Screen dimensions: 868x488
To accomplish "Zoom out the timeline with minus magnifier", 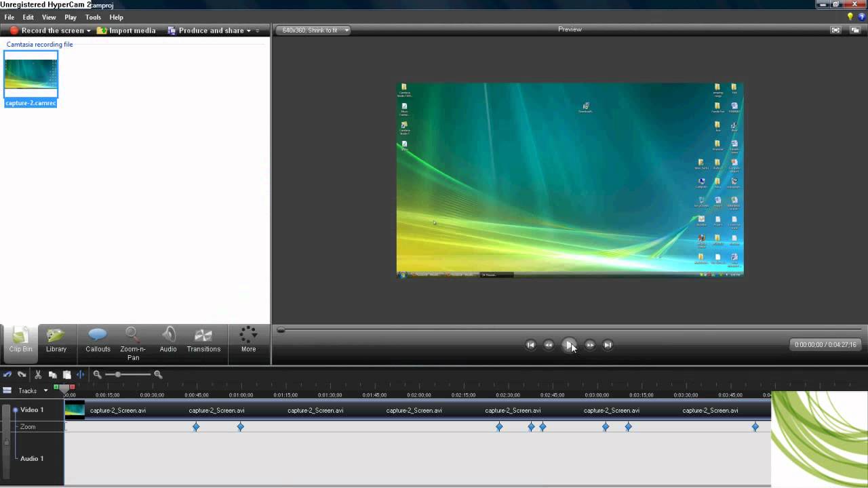I will coord(97,374).
